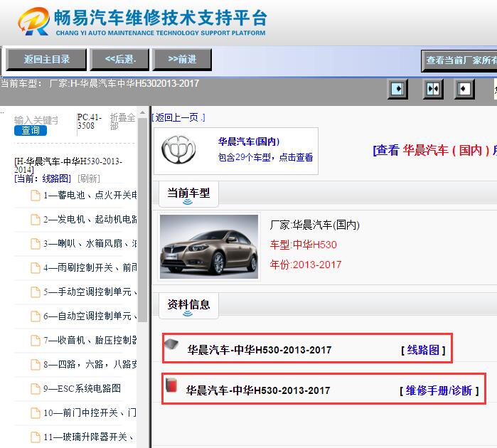Image resolution: width=497 pixels, height=448 pixels.
Task: Click document icon beside 8—四路
Action: click(x=35, y=365)
